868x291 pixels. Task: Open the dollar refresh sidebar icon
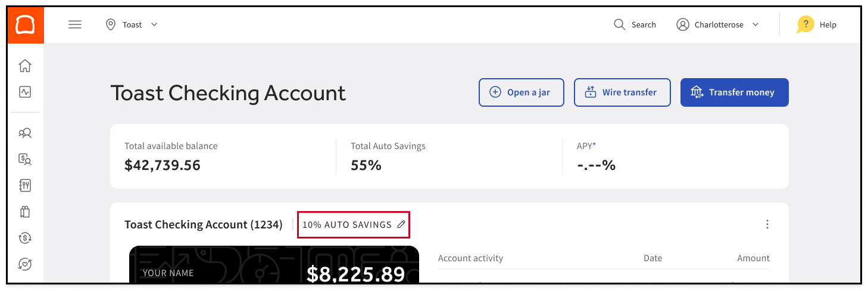click(25, 238)
